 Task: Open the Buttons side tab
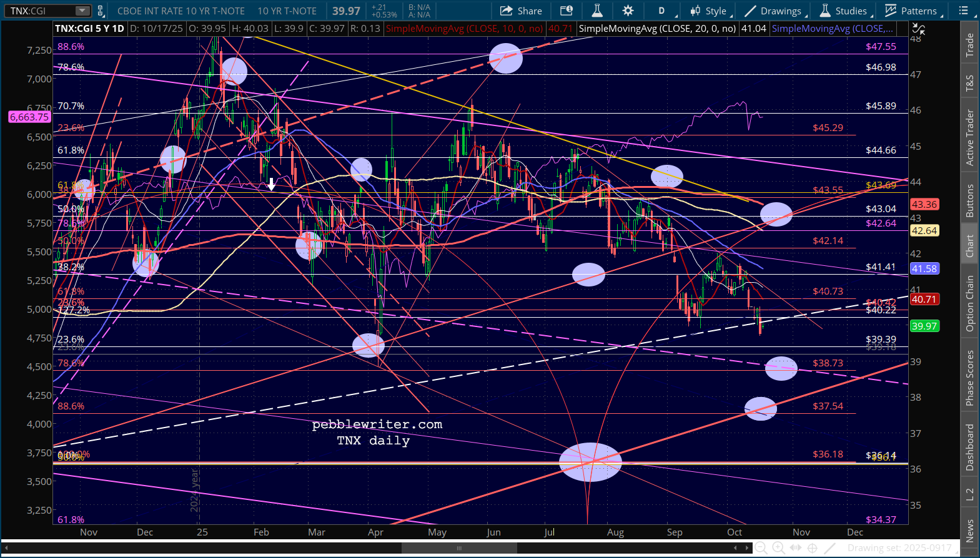[x=970, y=200]
